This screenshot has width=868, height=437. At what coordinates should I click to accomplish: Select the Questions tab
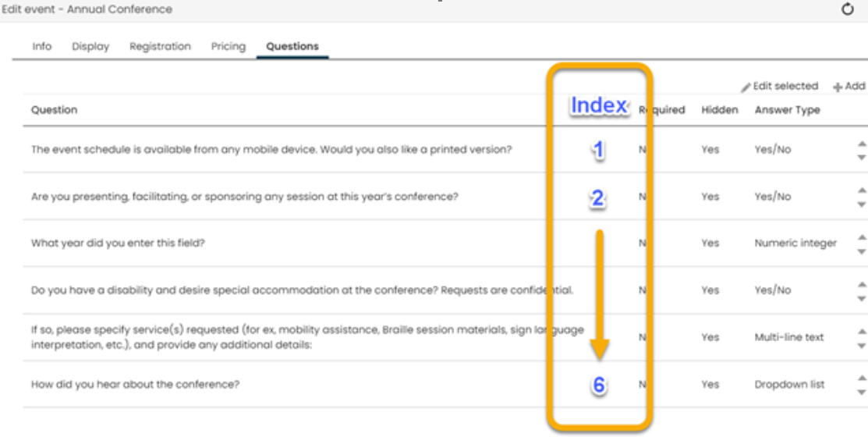tap(292, 46)
